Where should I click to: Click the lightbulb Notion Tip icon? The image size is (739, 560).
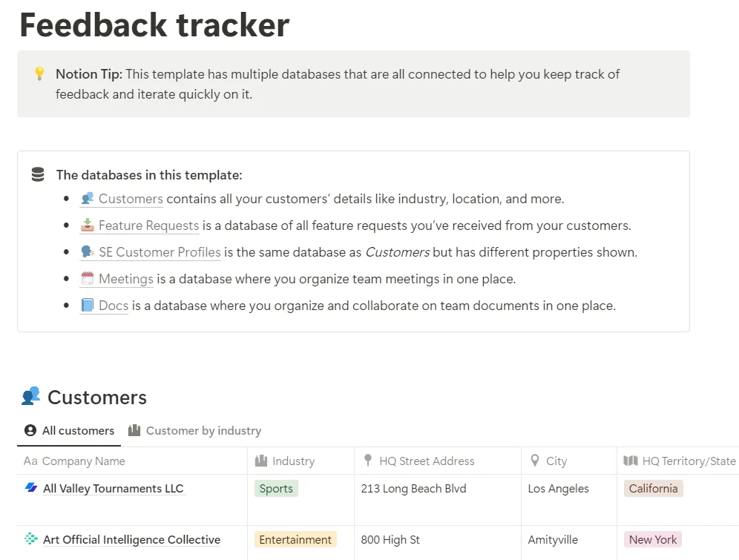[x=39, y=74]
